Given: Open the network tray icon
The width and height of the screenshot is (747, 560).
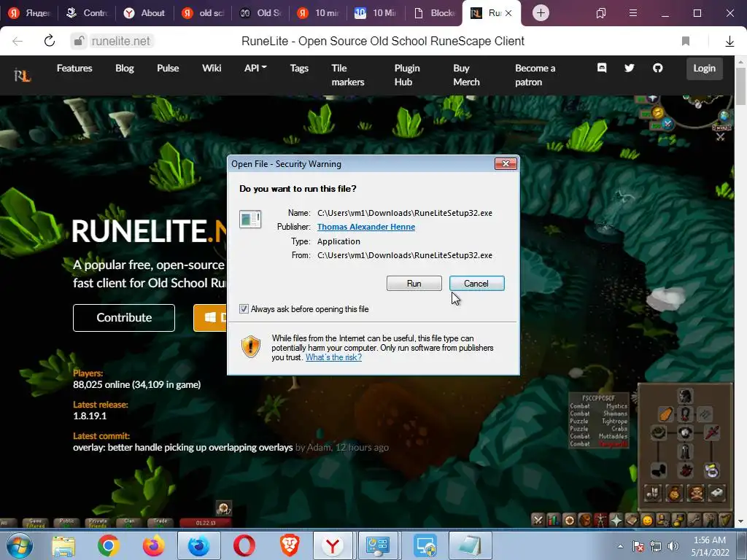Looking at the screenshot, I should point(656,546).
